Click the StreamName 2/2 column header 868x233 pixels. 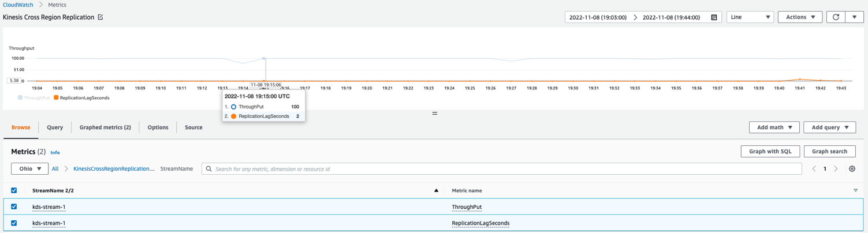click(53, 190)
